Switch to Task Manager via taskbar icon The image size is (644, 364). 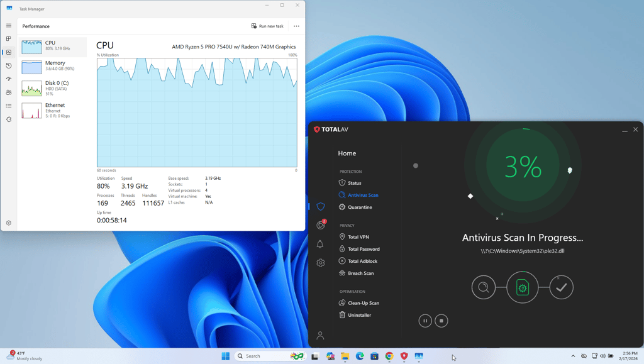(419, 356)
